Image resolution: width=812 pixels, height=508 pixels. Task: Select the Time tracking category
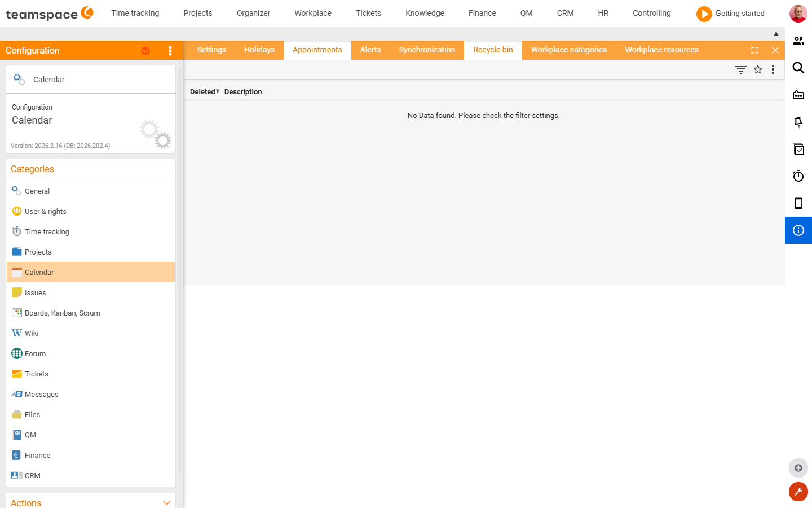pyautogui.click(x=91, y=231)
